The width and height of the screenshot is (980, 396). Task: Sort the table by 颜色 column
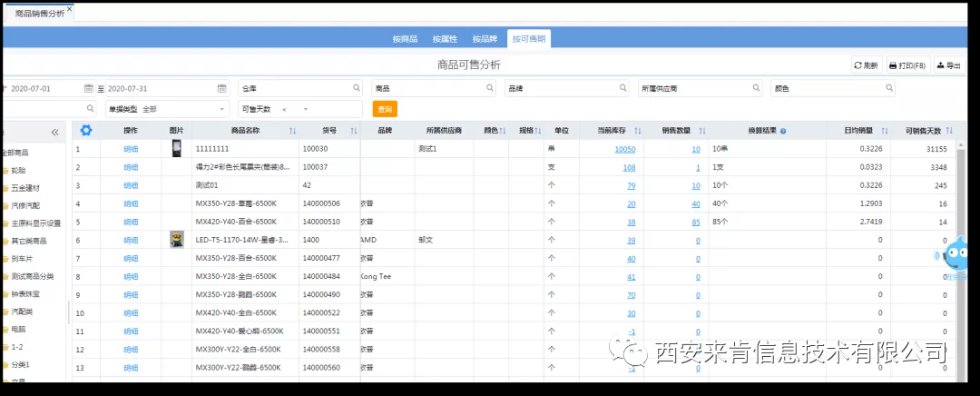click(503, 131)
